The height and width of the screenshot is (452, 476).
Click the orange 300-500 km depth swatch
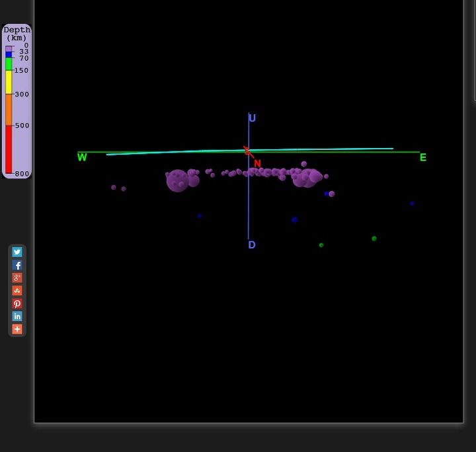pyautogui.click(x=9, y=110)
